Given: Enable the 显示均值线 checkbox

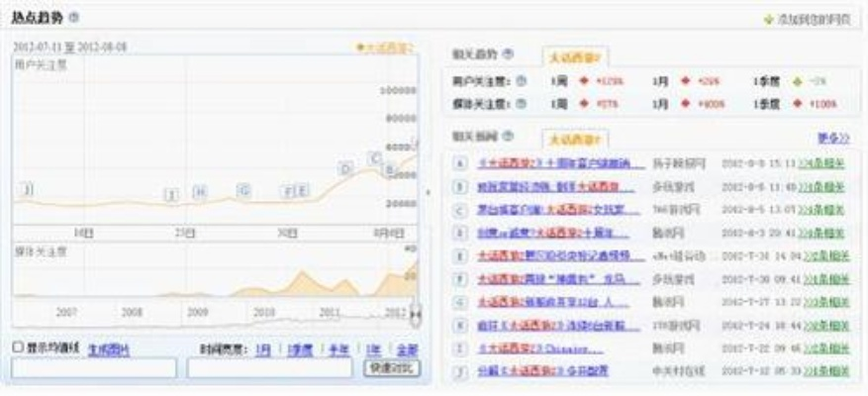Looking at the screenshot, I should pos(18,347).
